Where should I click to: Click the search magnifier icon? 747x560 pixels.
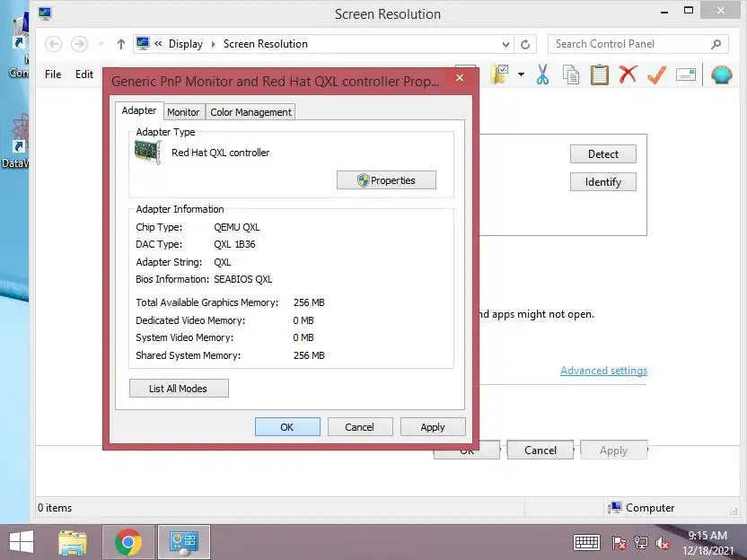click(716, 44)
